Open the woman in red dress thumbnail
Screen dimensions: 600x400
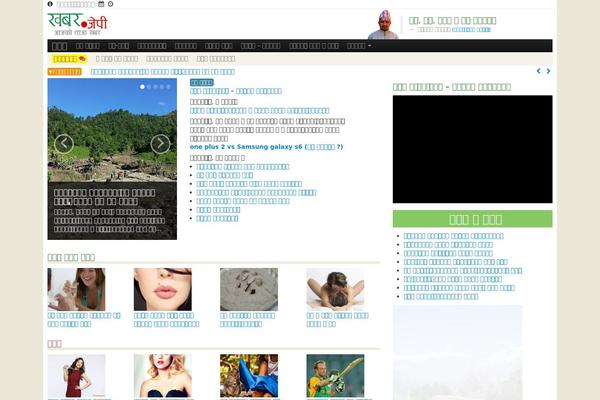click(x=77, y=376)
